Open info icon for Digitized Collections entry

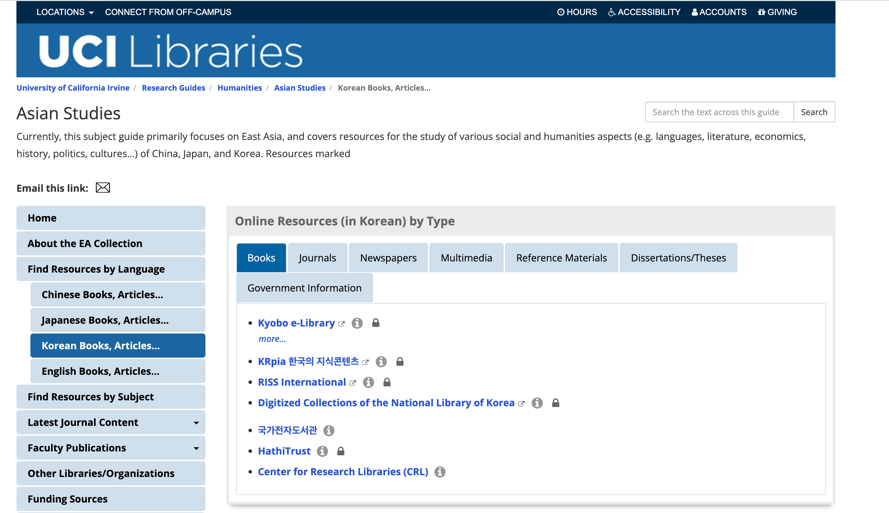(537, 403)
